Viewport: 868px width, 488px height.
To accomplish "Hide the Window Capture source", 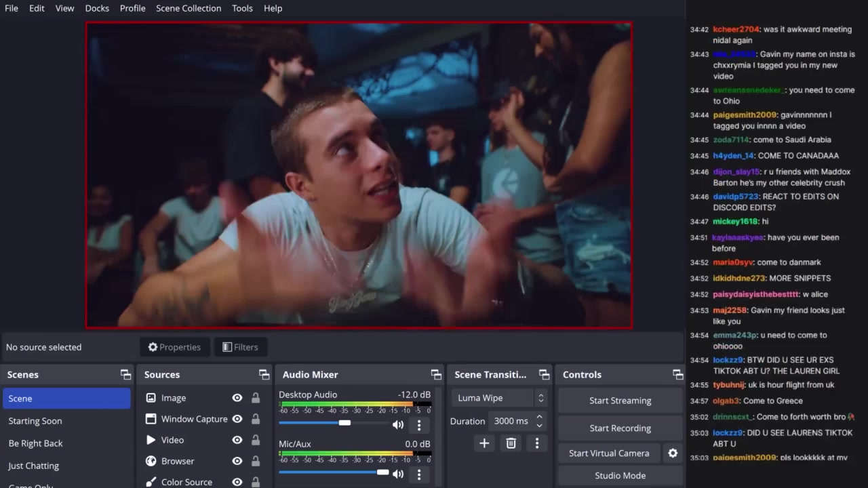I will 237,420.
